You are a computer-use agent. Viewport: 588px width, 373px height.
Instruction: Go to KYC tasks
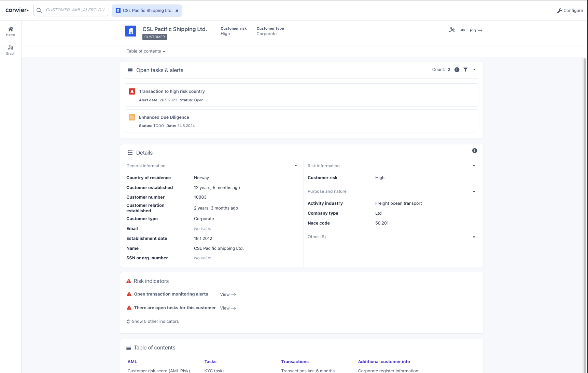tap(214, 371)
